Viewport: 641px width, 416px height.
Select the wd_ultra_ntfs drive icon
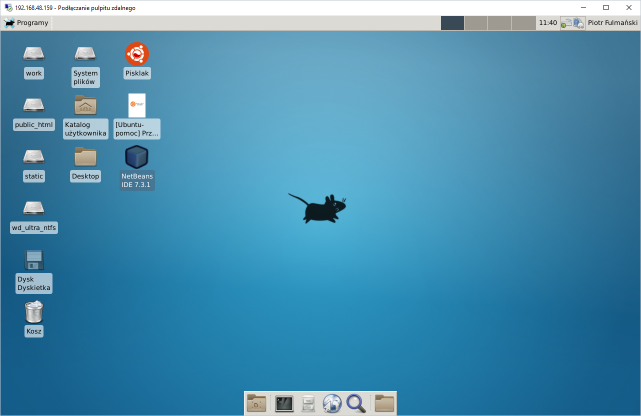(x=34, y=208)
